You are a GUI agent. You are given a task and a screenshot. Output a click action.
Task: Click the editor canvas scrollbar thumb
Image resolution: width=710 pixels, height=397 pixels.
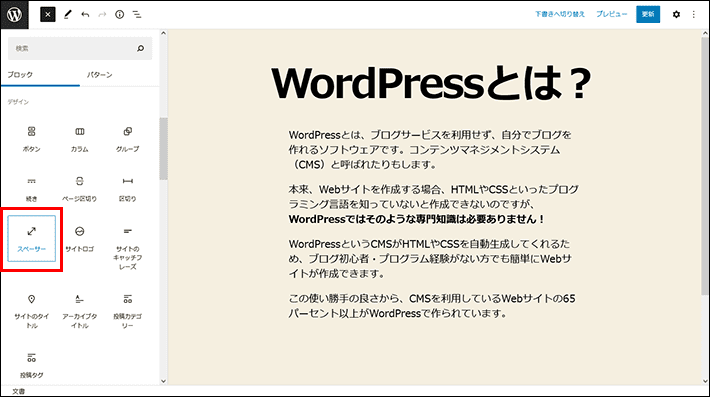pos(705,166)
